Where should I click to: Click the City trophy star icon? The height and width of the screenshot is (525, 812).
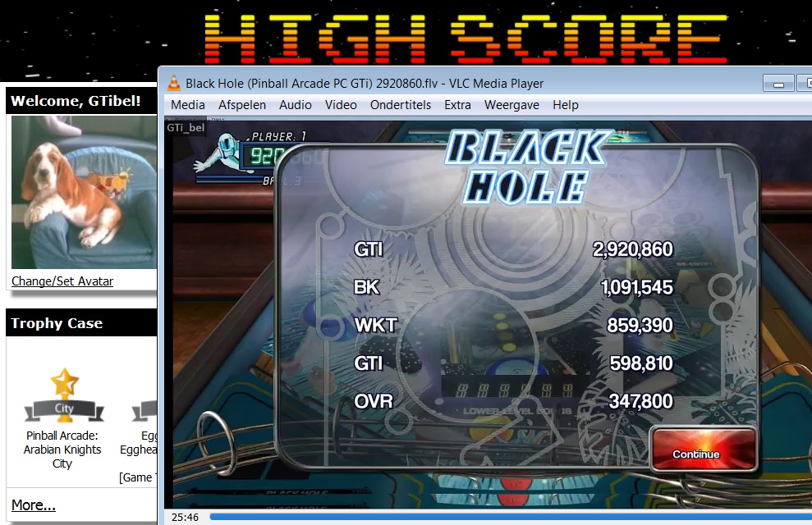coord(64,395)
